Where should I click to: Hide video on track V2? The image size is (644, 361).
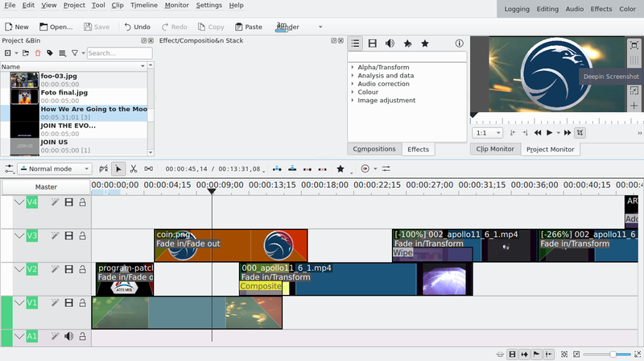point(68,270)
